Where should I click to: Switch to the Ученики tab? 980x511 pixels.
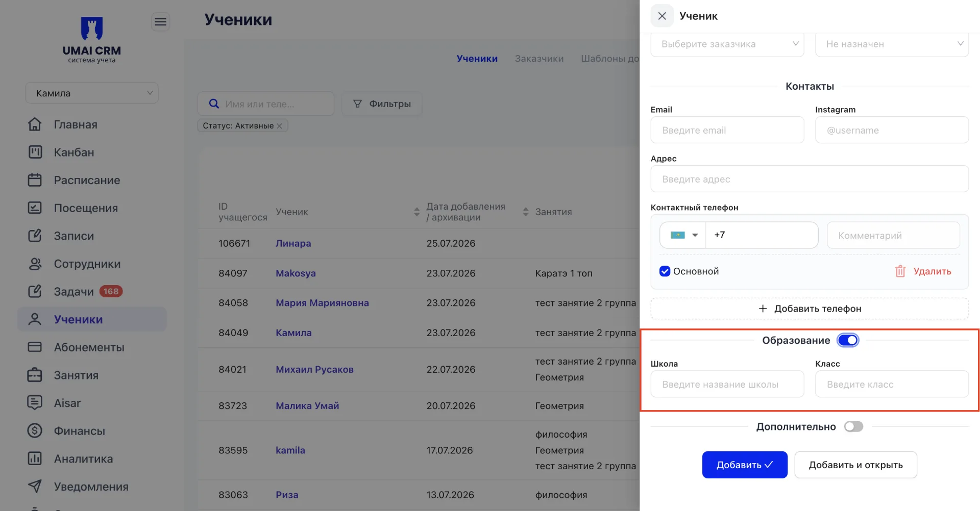(477, 59)
